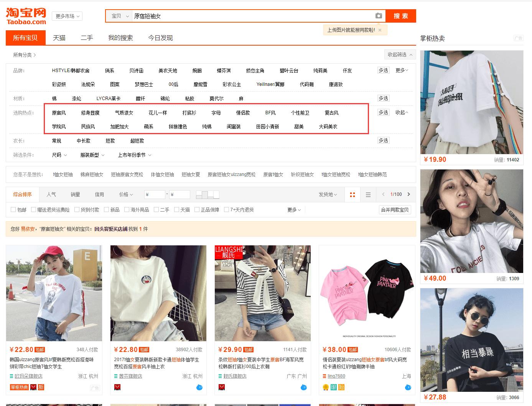The height and width of the screenshot is (406, 532).
Task: Switch to list view of results
Action: click(x=368, y=194)
